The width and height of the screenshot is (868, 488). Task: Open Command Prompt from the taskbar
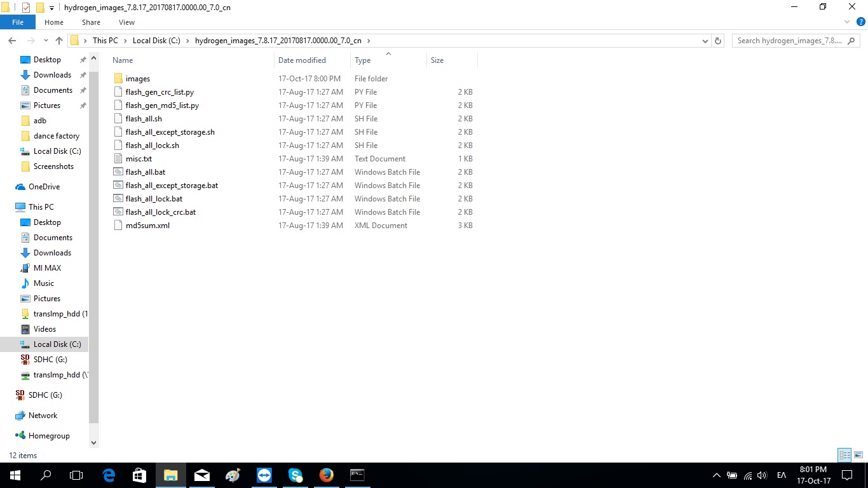[357, 475]
